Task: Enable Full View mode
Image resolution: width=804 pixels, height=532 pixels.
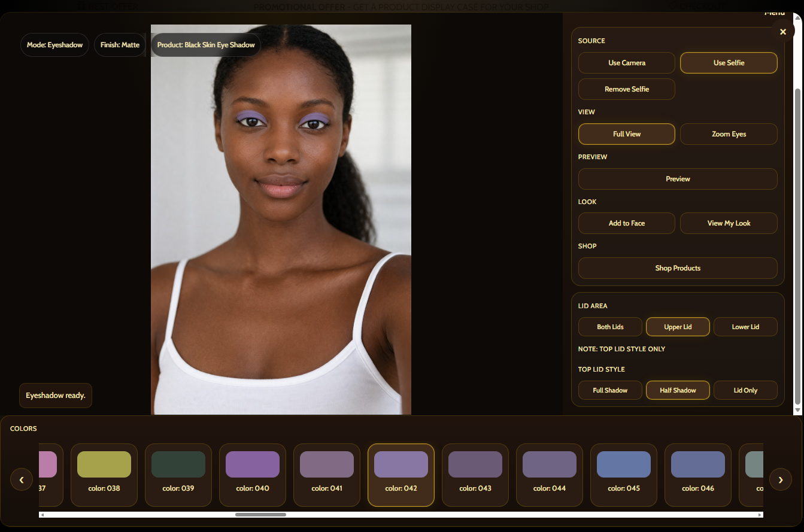Action: (626, 134)
